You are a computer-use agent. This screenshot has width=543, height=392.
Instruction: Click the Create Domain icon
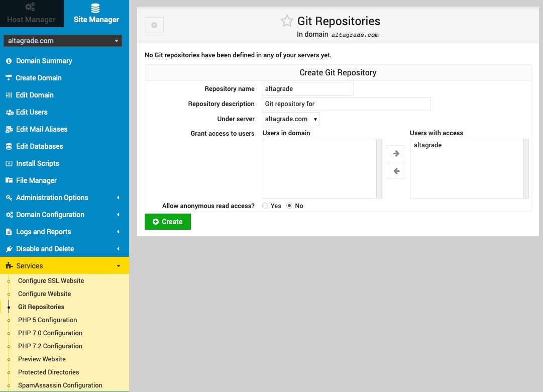[x=9, y=78]
